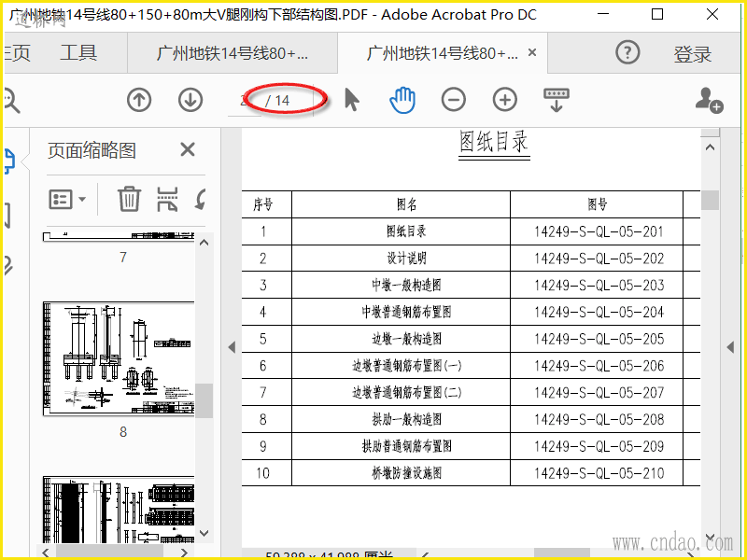Click drawing number 14249-S-QL-05-206
Image resolution: width=747 pixels, height=560 pixels.
[x=599, y=366]
